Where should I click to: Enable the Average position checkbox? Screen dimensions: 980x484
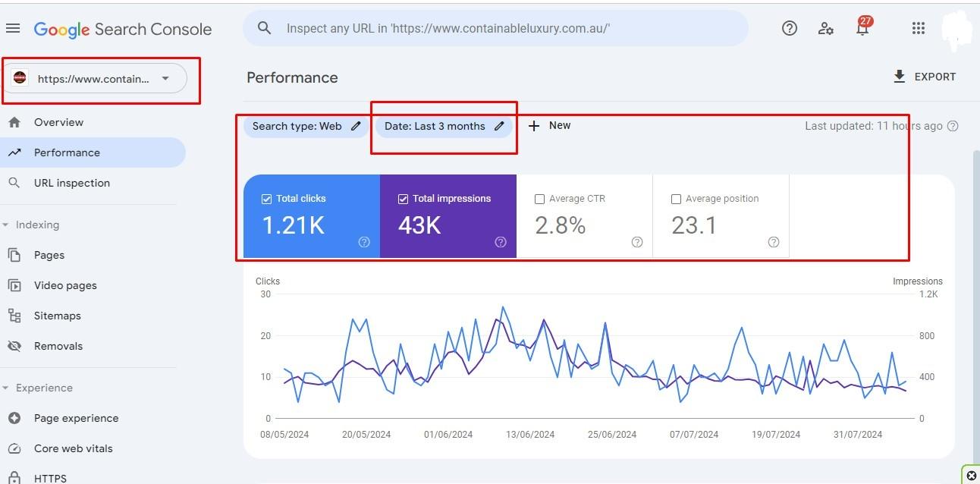coord(676,199)
